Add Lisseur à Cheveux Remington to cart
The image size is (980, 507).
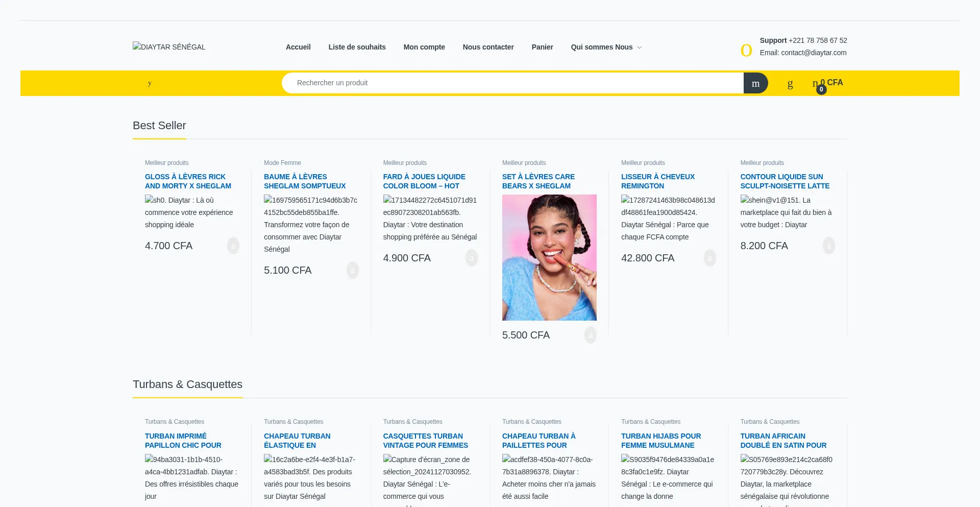(709, 258)
